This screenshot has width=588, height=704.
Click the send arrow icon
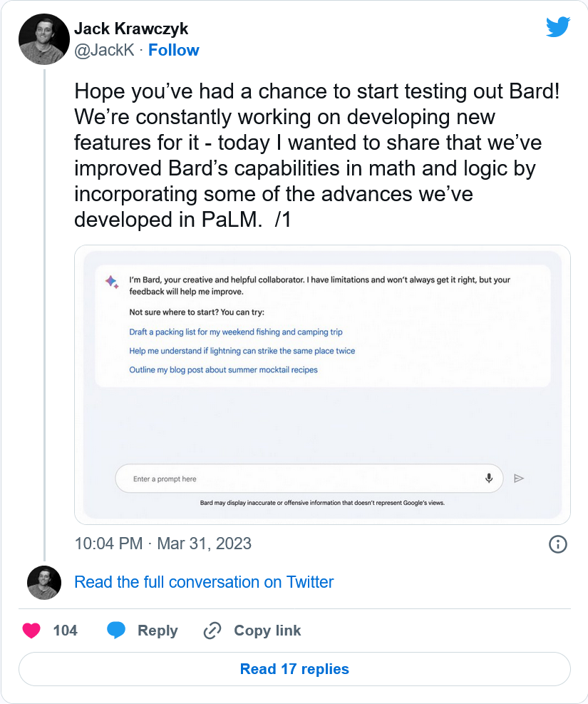coord(519,478)
